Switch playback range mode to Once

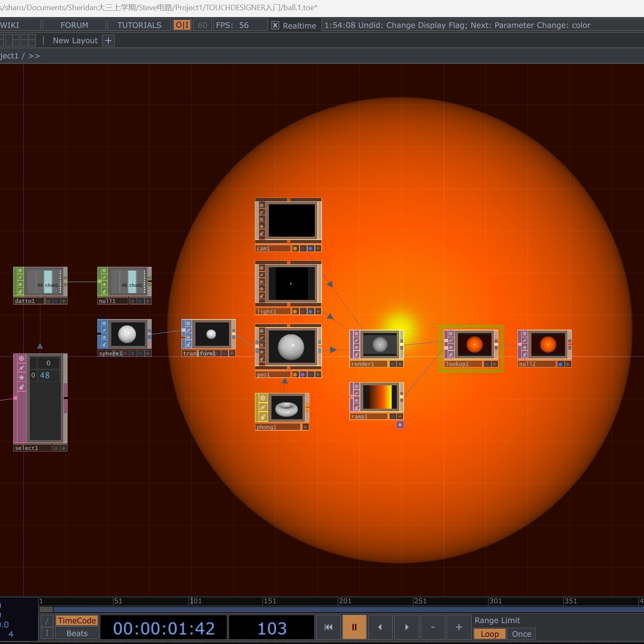coord(521,634)
